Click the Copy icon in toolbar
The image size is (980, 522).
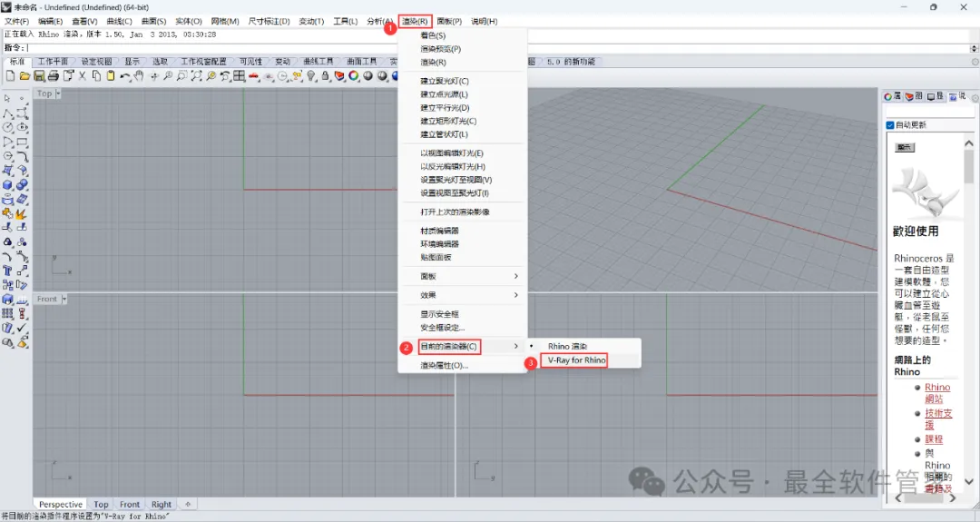[96, 75]
